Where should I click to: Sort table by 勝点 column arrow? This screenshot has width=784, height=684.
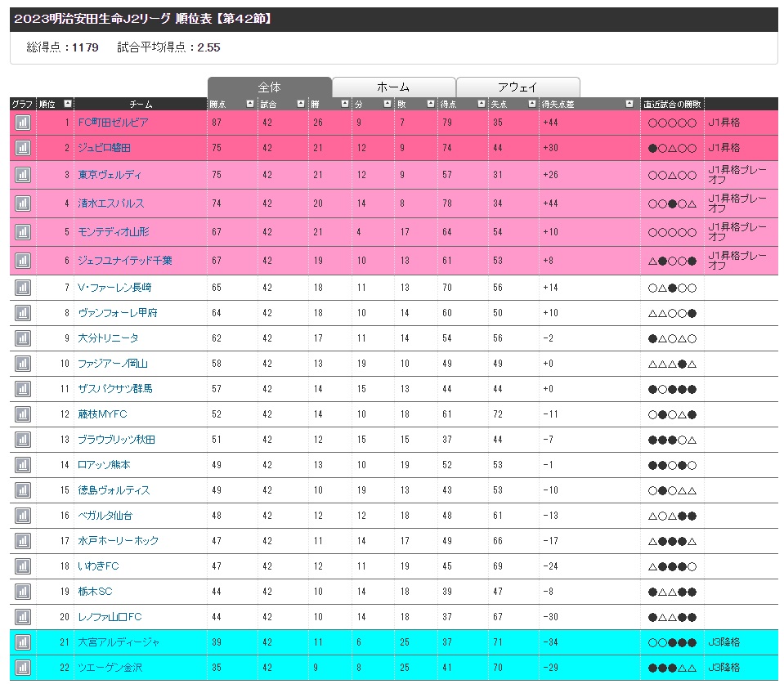pyautogui.click(x=249, y=104)
